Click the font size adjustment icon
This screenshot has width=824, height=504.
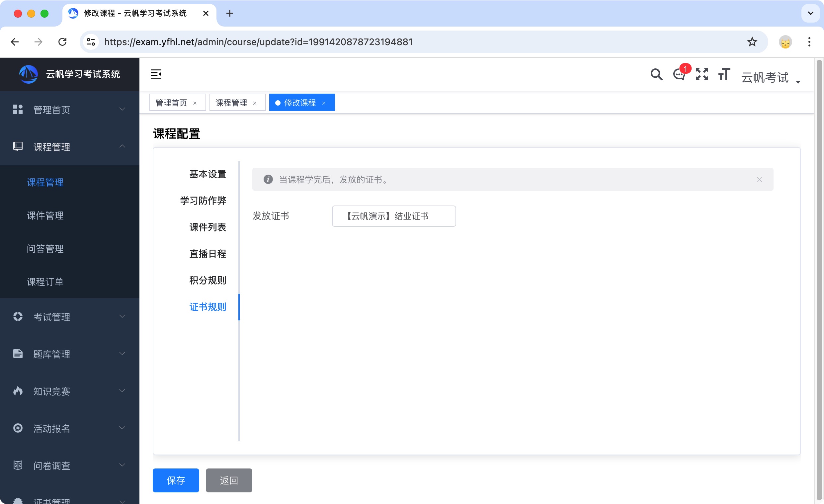point(724,74)
